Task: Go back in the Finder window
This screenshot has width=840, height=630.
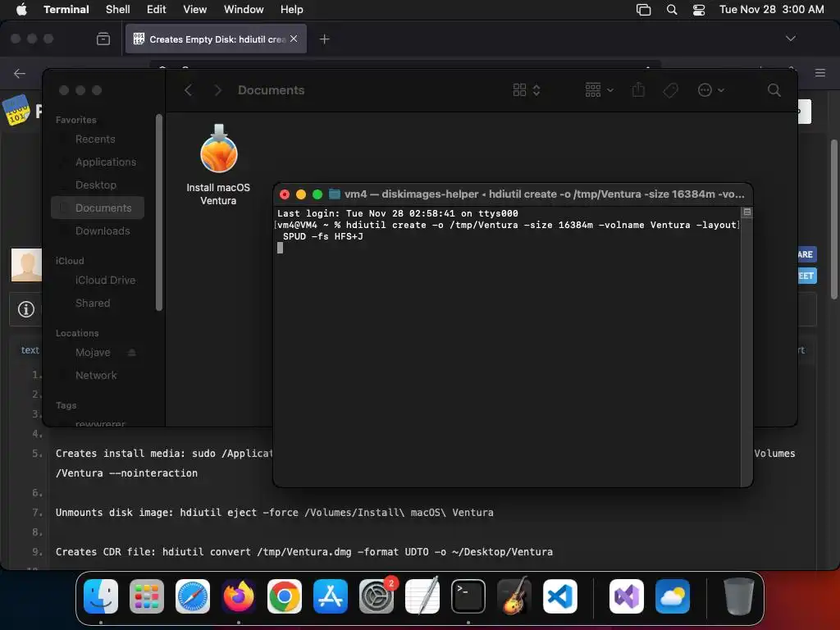Action: pos(188,90)
